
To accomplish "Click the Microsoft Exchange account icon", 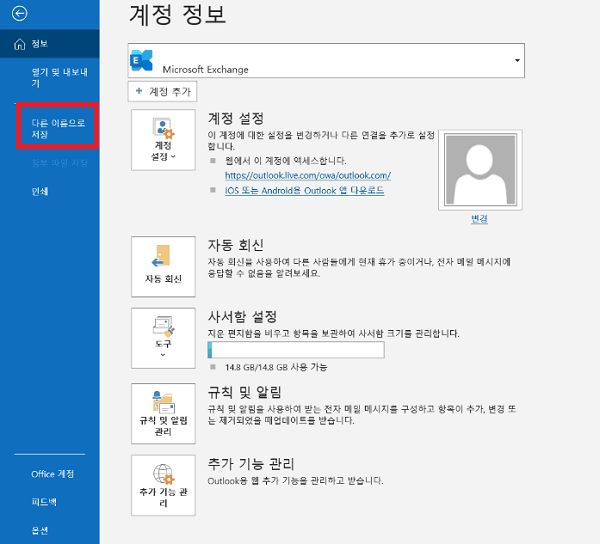I will pyautogui.click(x=141, y=60).
